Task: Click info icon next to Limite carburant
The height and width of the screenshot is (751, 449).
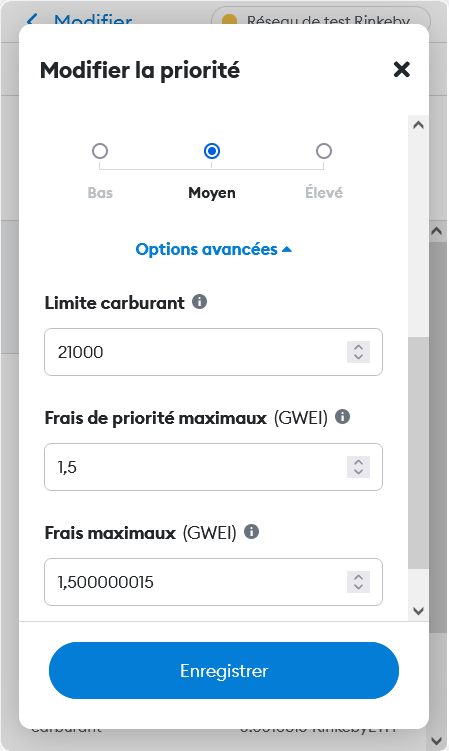Action: pyautogui.click(x=199, y=302)
